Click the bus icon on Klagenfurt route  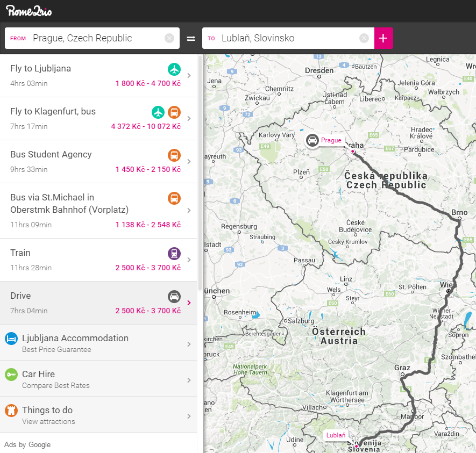pyautogui.click(x=174, y=112)
